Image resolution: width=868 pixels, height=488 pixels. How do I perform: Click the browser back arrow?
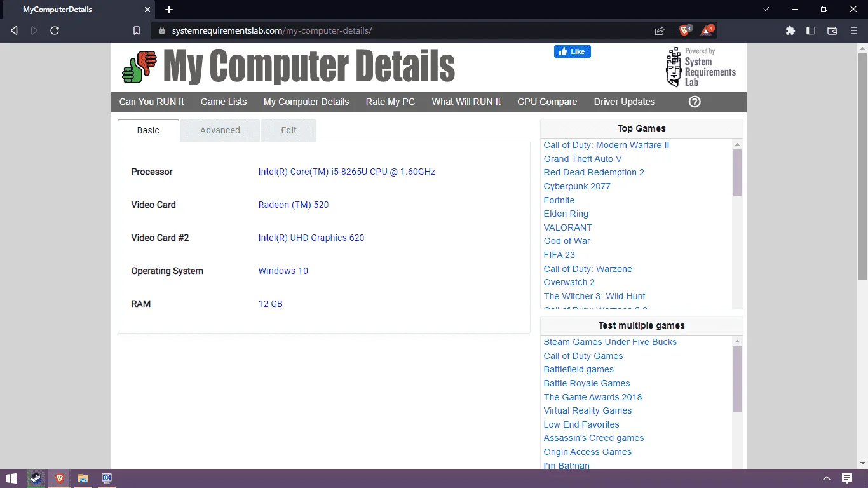click(x=14, y=30)
